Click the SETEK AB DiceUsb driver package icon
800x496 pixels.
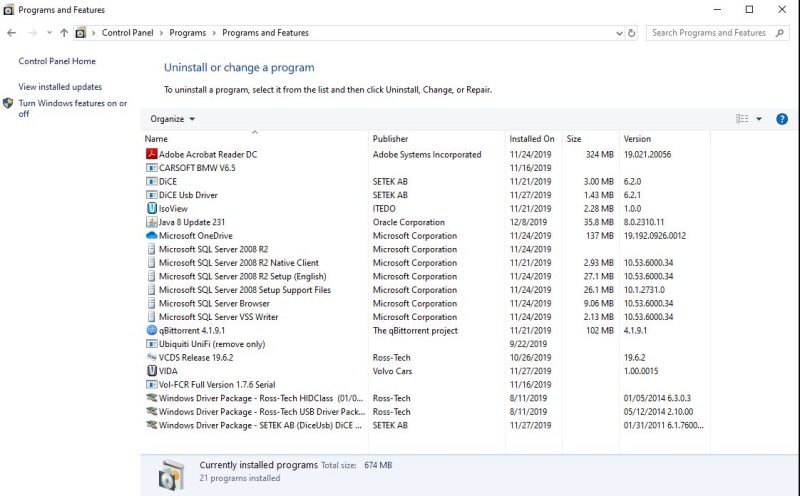pyautogui.click(x=152, y=425)
